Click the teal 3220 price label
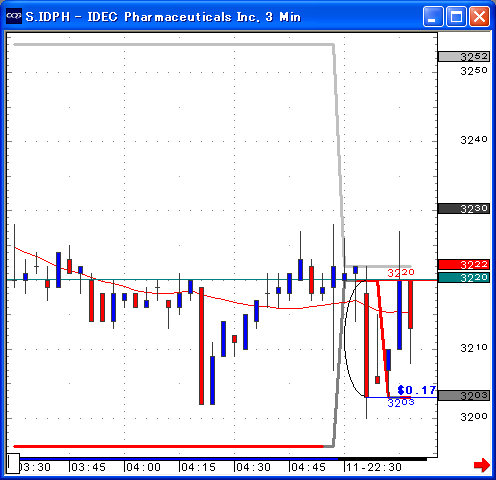The height and width of the screenshot is (480, 496). pos(464,277)
